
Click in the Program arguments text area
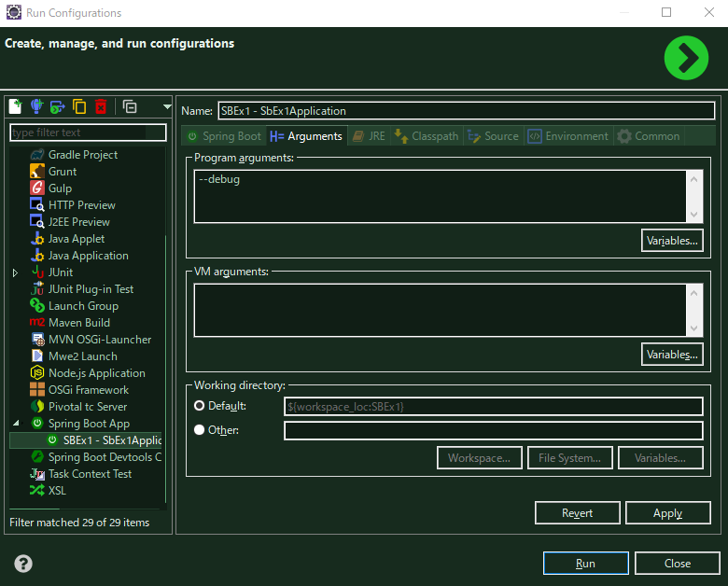[441, 196]
